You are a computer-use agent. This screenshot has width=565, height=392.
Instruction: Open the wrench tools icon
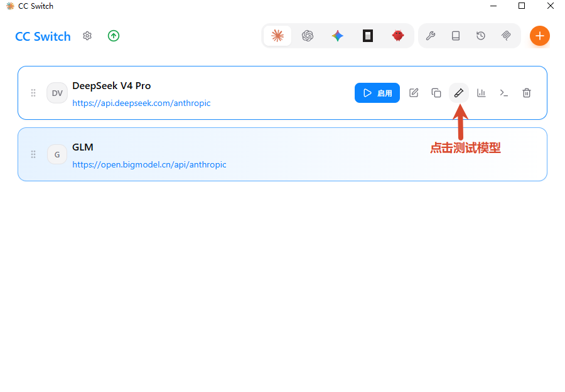(x=431, y=36)
